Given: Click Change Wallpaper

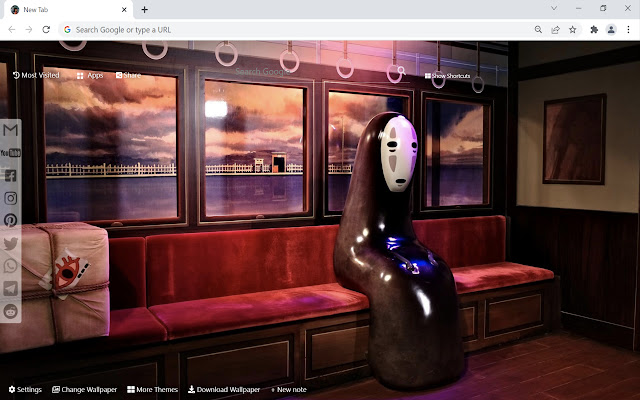Looking at the screenshot, I should [84, 389].
